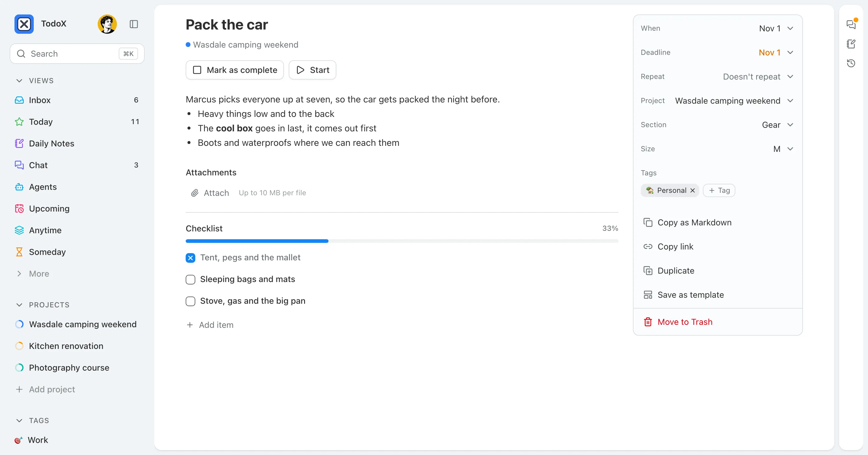Open the Section Gear dropdown
The height and width of the screenshot is (455, 868).
pyautogui.click(x=778, y=125)
